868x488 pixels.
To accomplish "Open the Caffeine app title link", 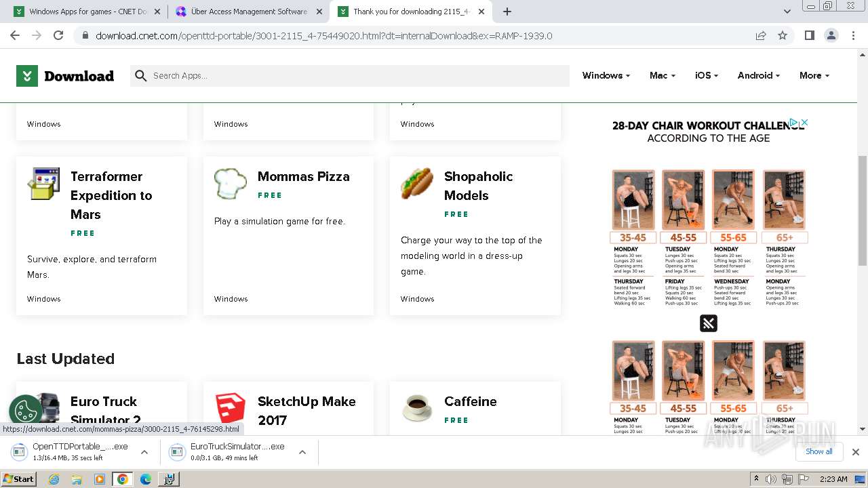I will pyautogui.click(x=471, y=401).
